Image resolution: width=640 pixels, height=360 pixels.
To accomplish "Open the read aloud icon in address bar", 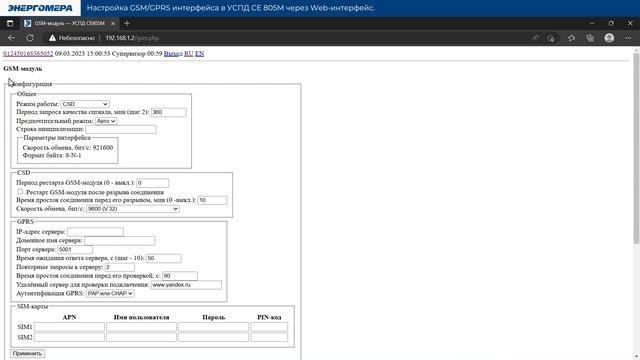I will [535, 38].
